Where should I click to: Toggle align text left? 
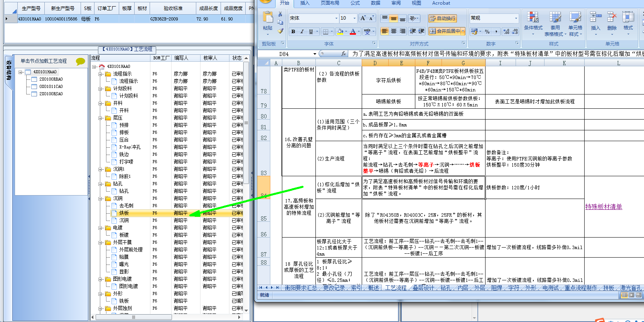(x=384, y=31)
